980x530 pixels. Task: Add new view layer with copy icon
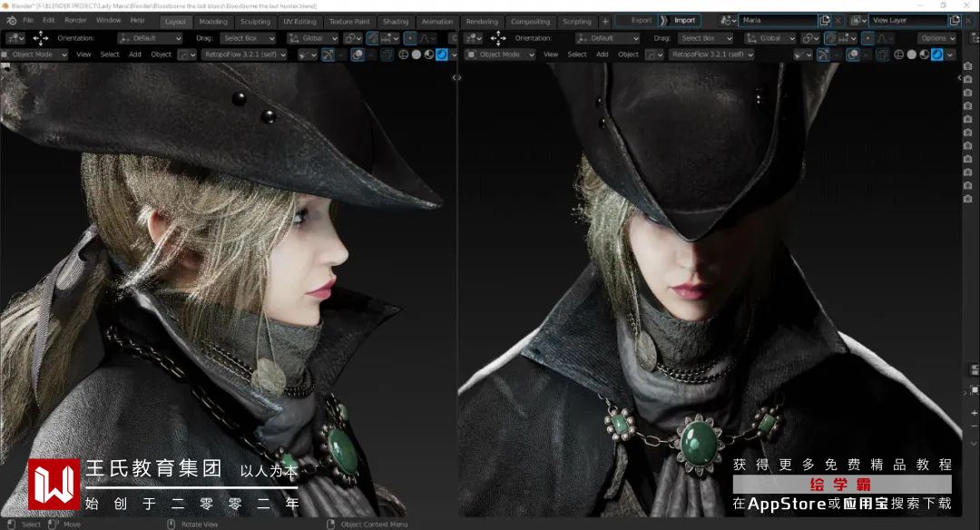[x=955, y=21]
